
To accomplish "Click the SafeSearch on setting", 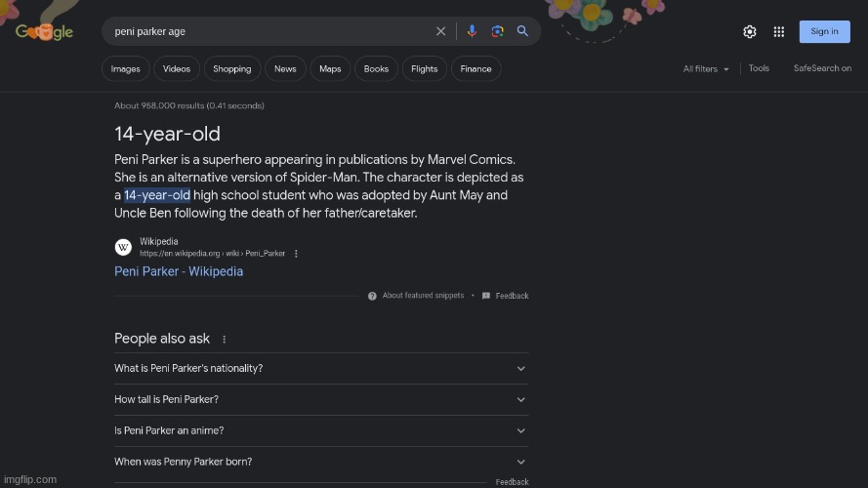I will [822, 68].
